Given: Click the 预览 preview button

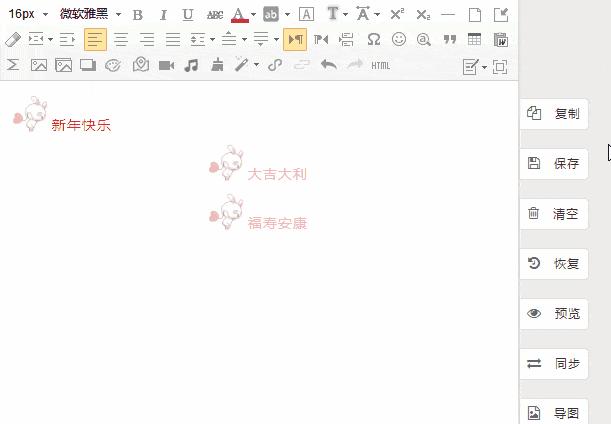Looking at the screenshot, I should click(x=554, y=313).
